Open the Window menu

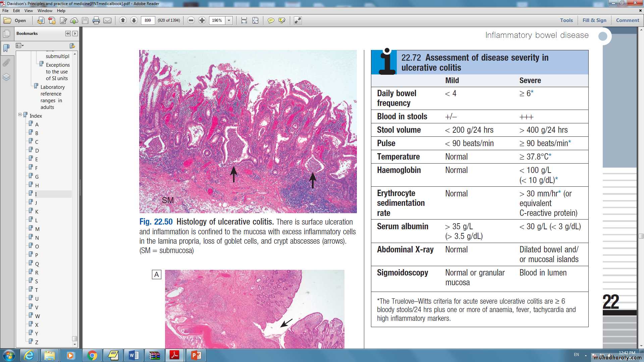pos(45,11)
